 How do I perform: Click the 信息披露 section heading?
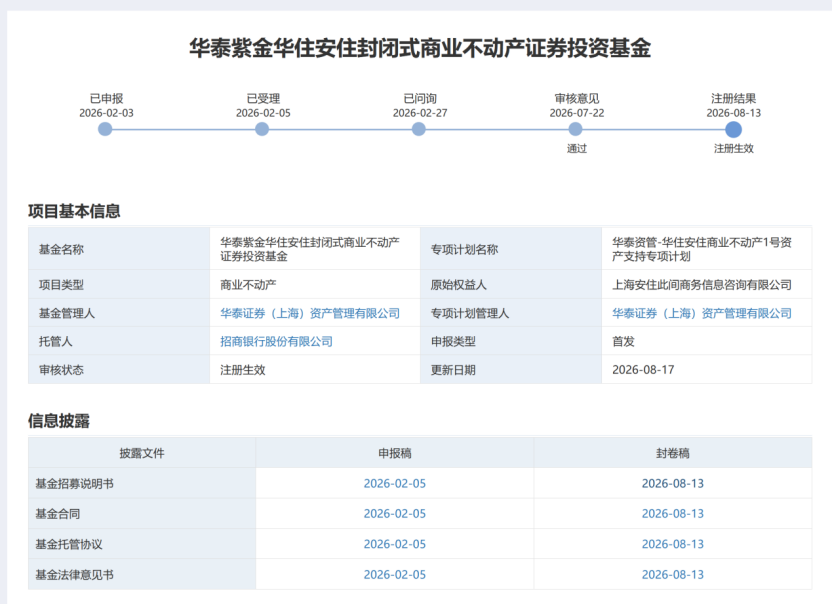58,421
